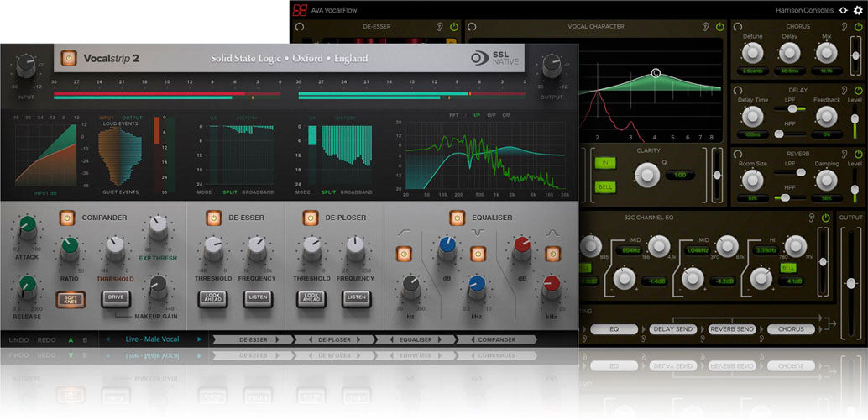Click Vocal Character ear icon
This screenshot has width=868, height=420.
706,27
